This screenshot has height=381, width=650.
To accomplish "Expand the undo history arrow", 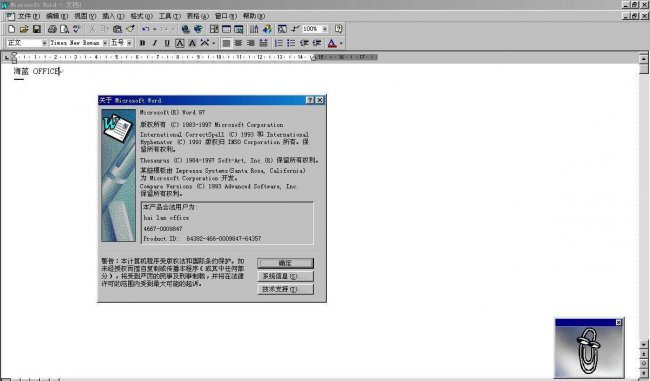I will point(154,29).
